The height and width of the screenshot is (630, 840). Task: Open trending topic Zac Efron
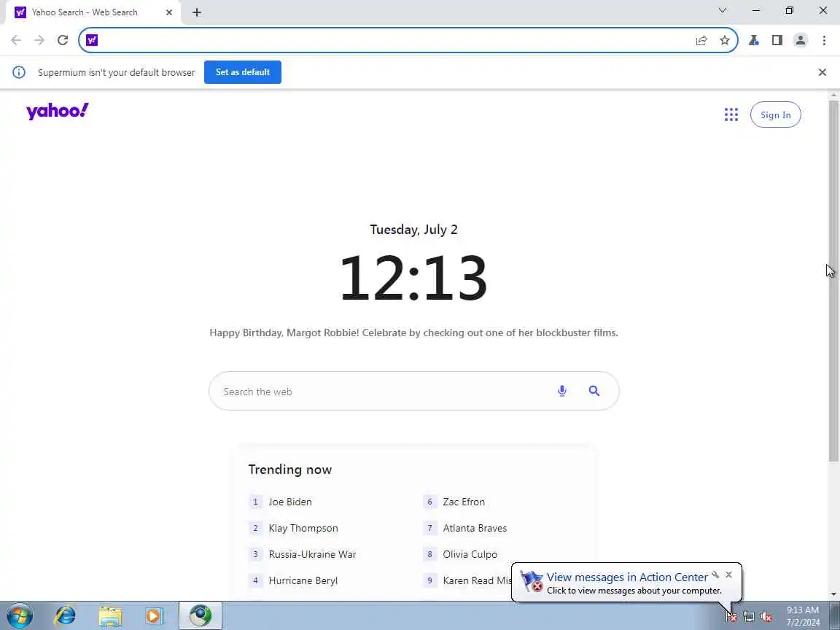464,502
